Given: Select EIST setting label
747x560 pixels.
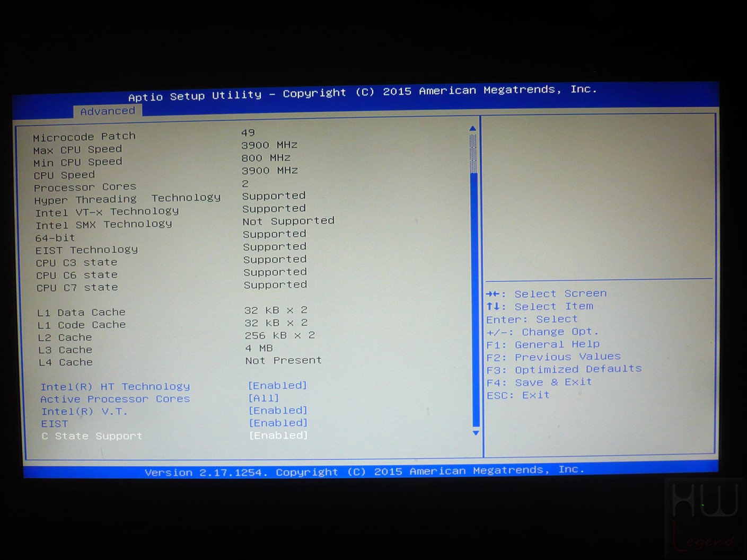Looking at the screenshot, I should click(x=55, y=424).
